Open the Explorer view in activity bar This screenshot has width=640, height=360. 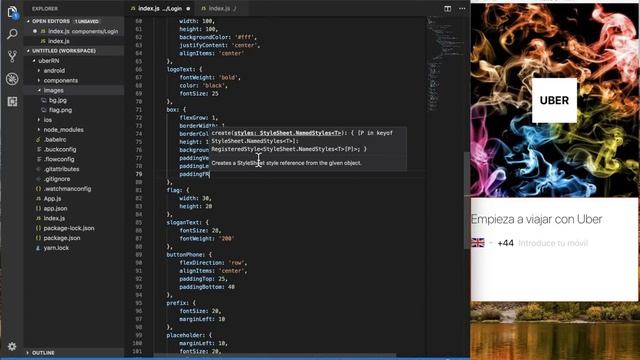point(12,12)
